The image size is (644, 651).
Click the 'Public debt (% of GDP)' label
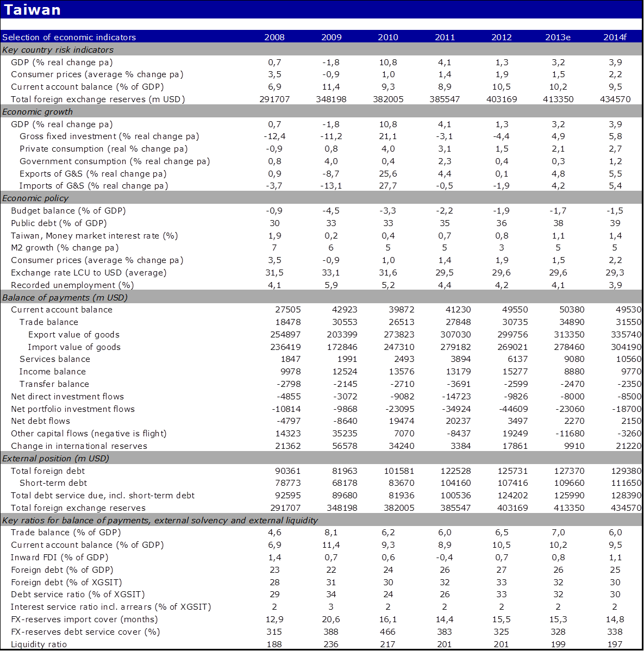[x=59, y=223]
